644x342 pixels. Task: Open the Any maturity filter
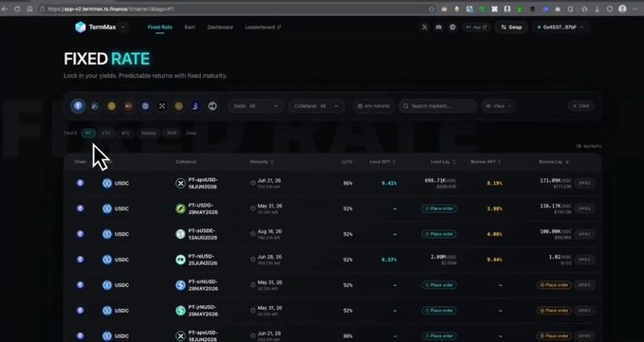374,106
